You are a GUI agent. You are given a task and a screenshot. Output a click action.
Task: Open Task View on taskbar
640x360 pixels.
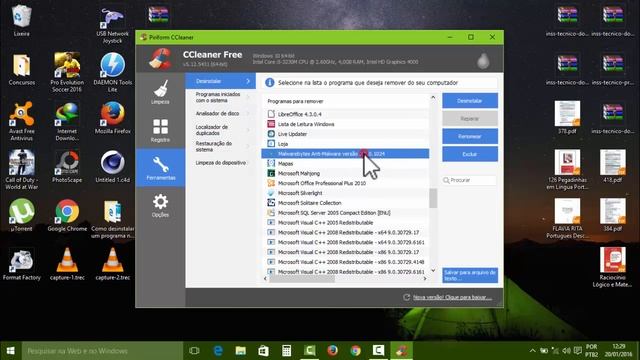click(195, 351)
